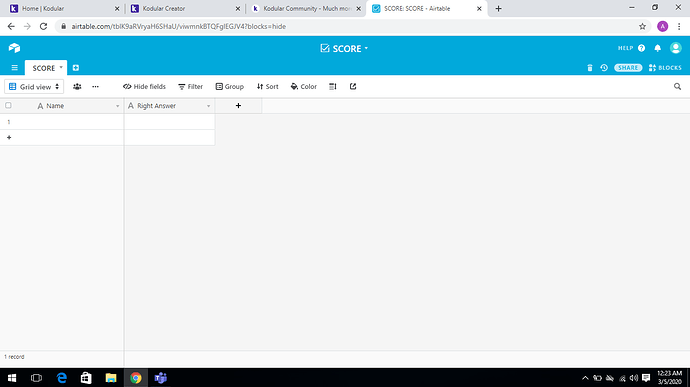Screen dimensions: 690x387
Task: Open Windows Start menu
Action: pyautogui.click(x=12, y=378)
